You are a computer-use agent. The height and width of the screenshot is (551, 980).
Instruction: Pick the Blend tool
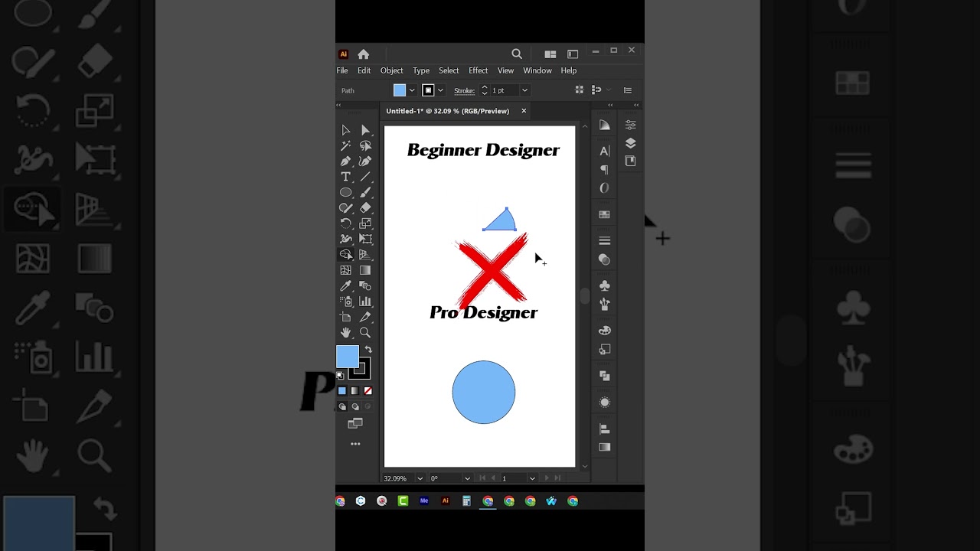(365, 285)
